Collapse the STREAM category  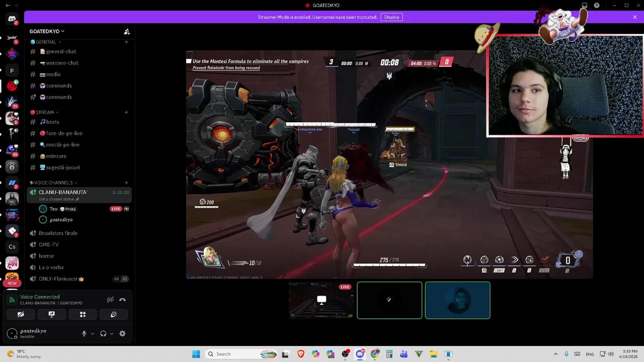click(x=44, y=112)
